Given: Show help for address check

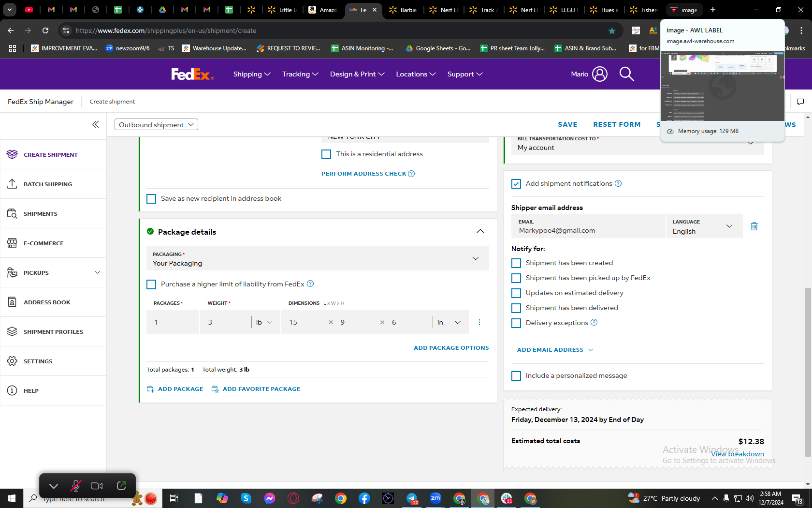Looking at the screenshot, I should coord(411,174).
